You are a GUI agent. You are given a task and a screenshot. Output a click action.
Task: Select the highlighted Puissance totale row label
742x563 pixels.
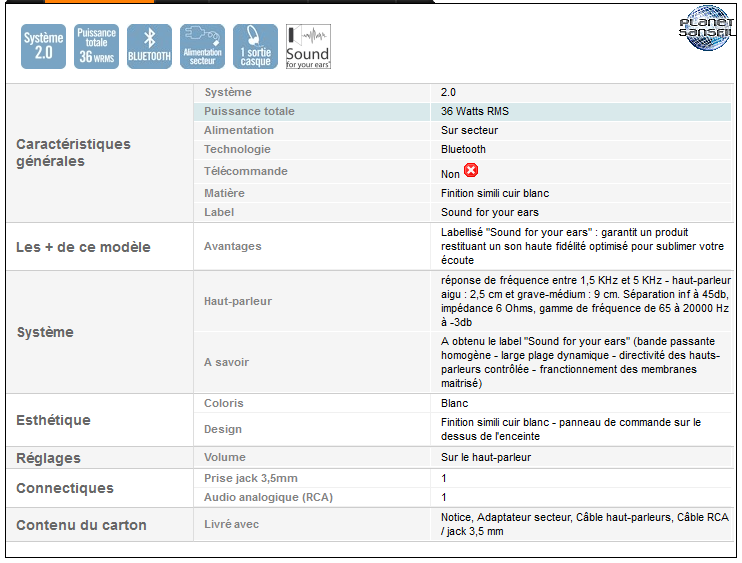point(249,111)
